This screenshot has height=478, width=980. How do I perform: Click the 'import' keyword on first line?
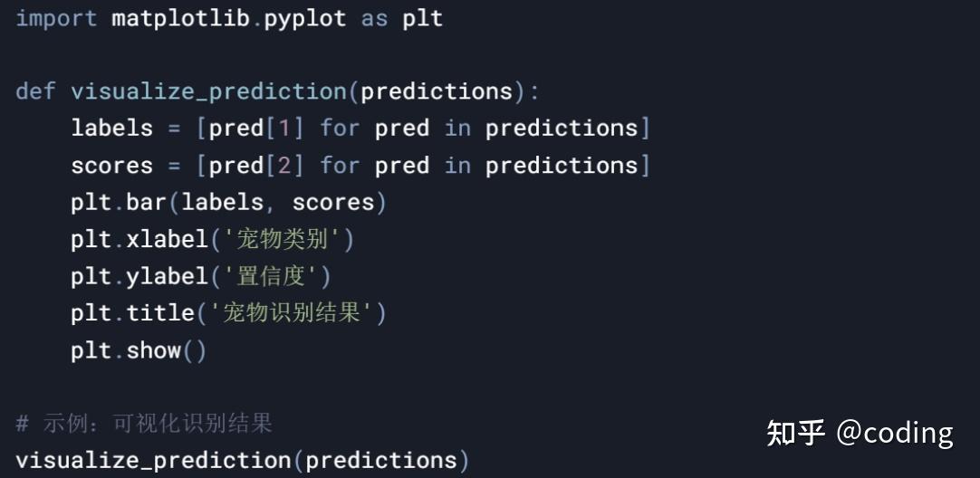point(56,18)
